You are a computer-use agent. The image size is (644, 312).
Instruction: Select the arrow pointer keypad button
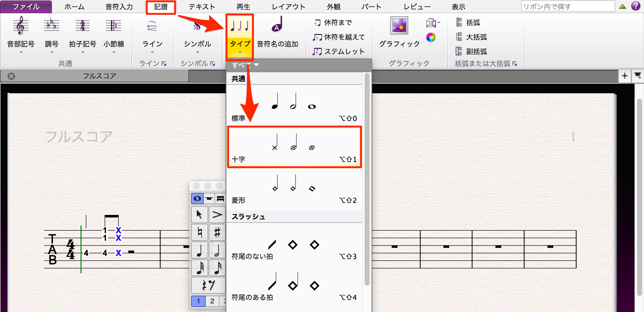tap(199, 215)
